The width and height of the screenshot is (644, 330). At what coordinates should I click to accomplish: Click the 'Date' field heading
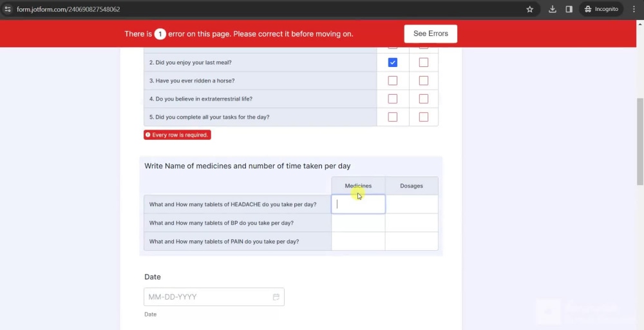coord(153,277)
